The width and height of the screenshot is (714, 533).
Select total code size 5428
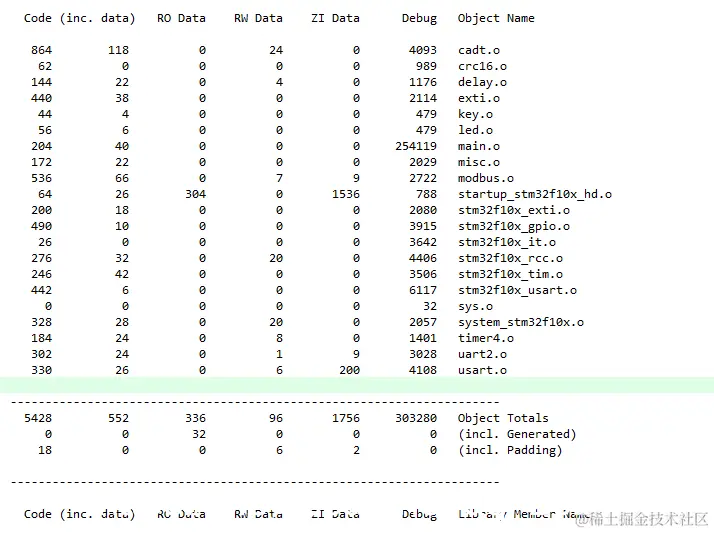pyautogui.click(x=38, y=418)
